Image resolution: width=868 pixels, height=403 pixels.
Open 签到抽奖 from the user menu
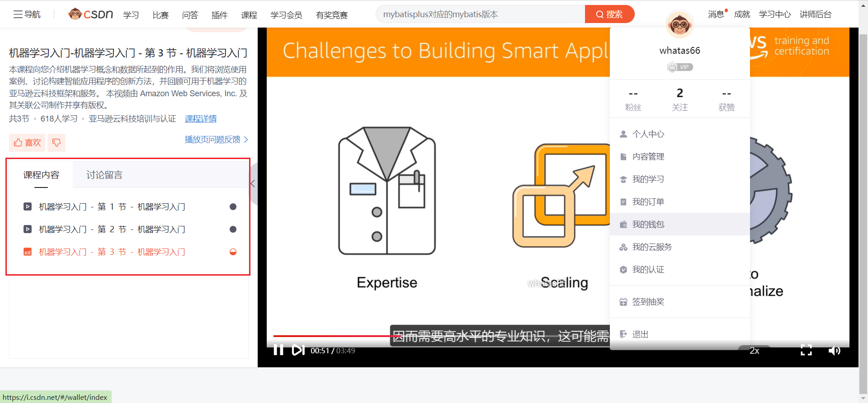point(680,302)
